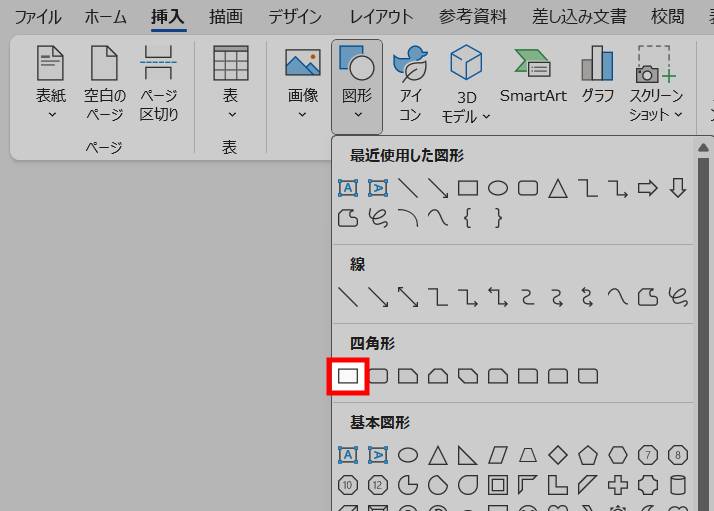Select the hexagon in 基本図形

pos(618,455)
